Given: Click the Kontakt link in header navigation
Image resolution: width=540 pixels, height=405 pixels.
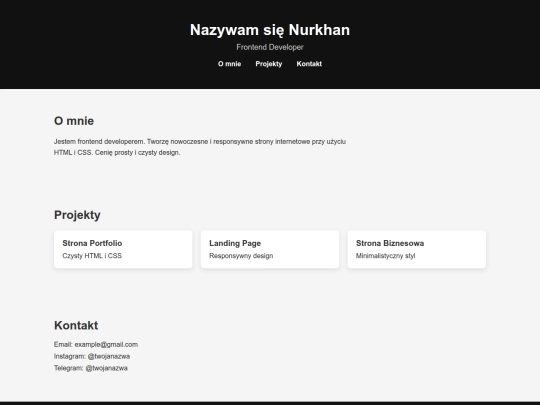Looking at the screenshot, I should 309,64.
